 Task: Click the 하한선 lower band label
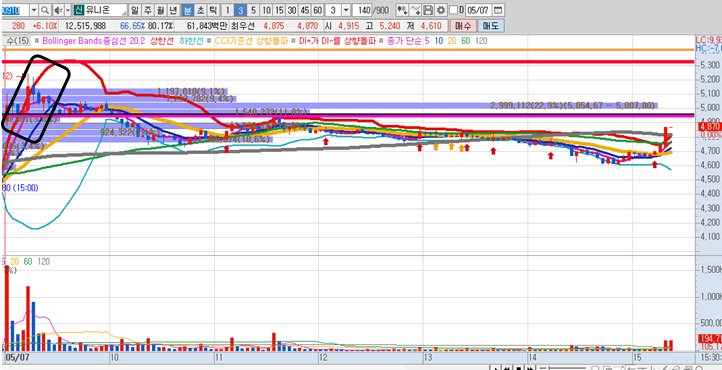coord(191,41)
